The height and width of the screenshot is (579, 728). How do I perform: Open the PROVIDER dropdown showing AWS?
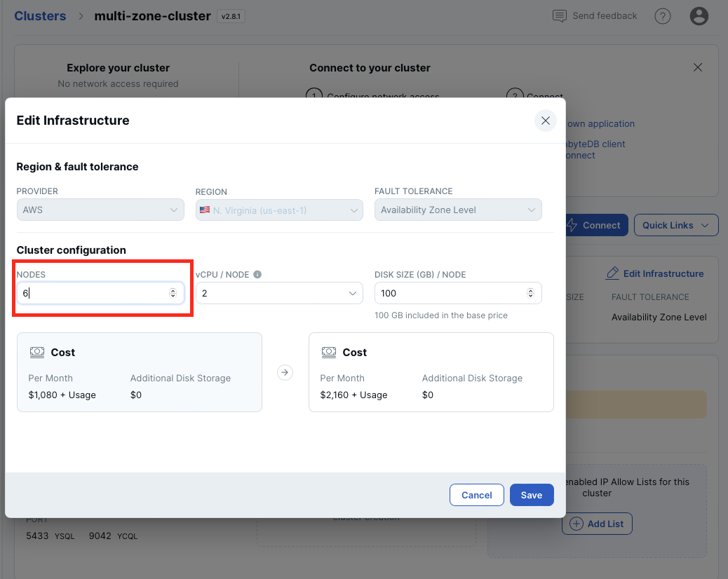(100, 209)
